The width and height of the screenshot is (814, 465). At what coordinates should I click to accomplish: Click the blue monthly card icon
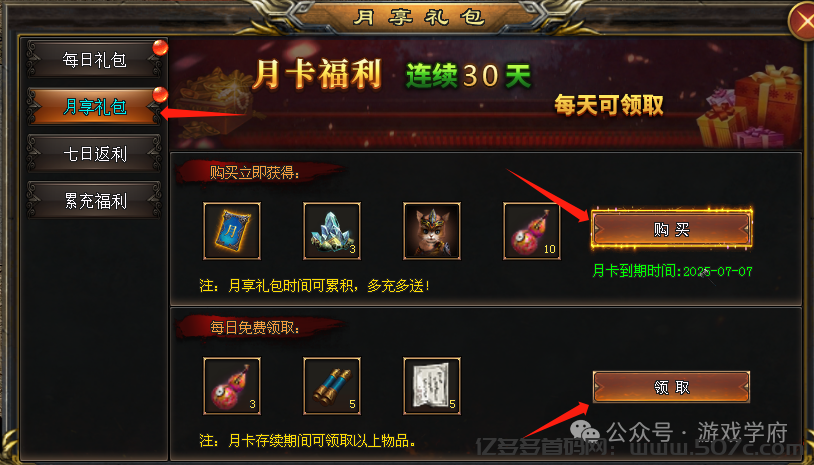pyautogui.click(x=232, y=231)
